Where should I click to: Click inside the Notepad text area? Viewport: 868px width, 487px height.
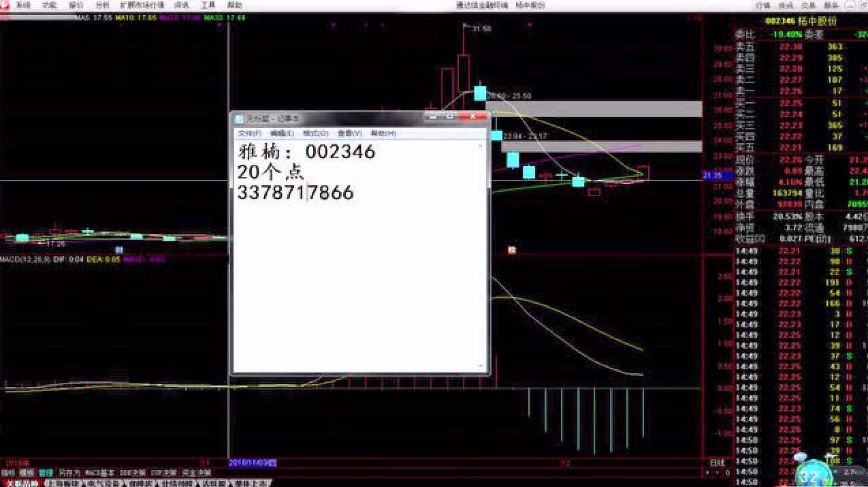(359, 286)
